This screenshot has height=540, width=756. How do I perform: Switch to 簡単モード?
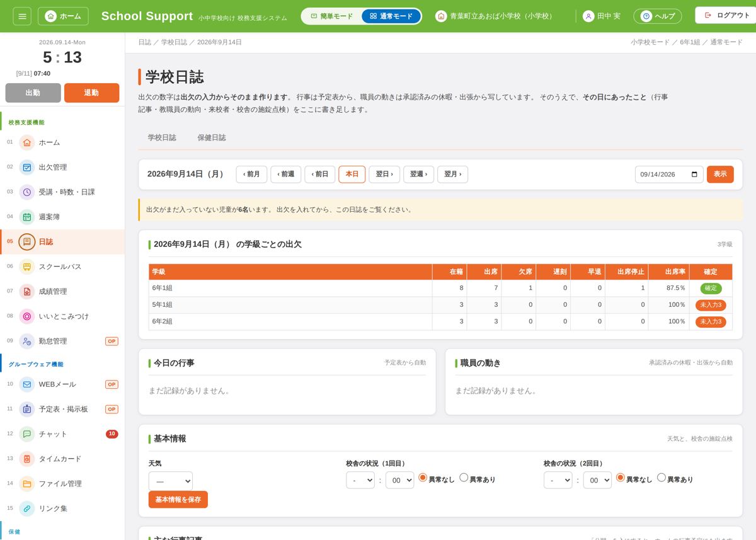tap(331, 16)
